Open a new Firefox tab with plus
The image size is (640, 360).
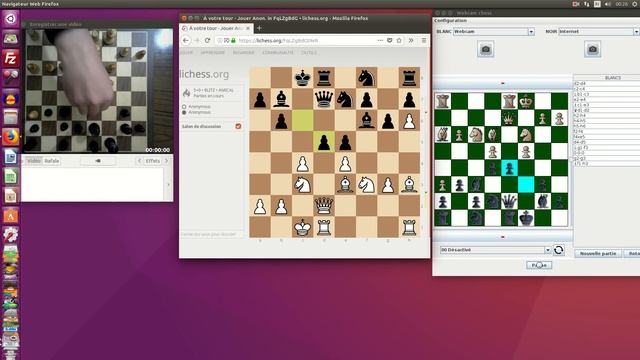click(x=259, y=28)
